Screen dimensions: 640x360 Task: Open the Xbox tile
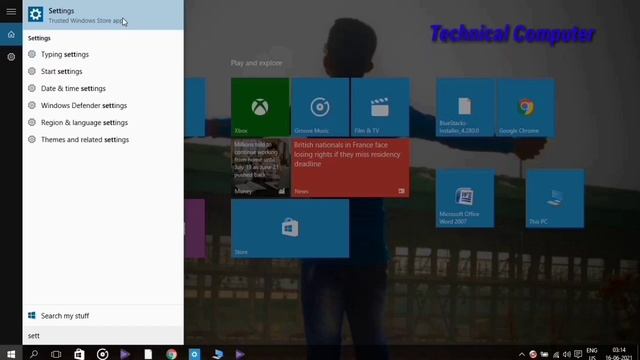click(260, 107)
